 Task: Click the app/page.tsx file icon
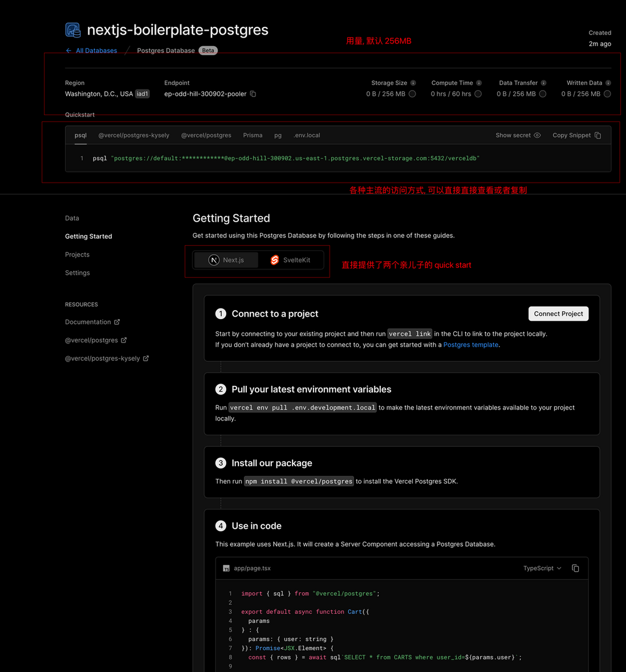(x=226, y=568)
